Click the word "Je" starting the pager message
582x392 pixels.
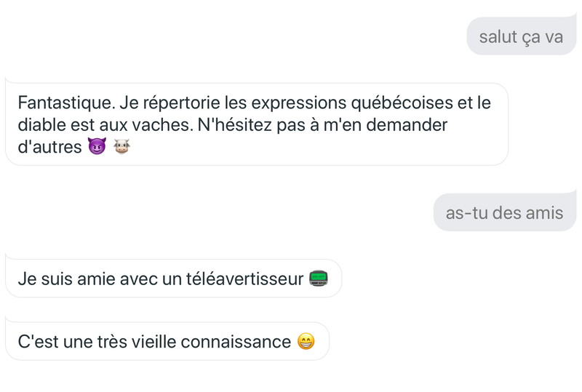(26, 279)
